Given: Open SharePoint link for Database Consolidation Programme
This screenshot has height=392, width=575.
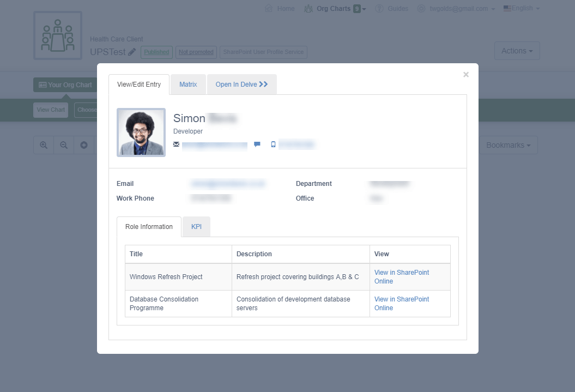Looking at the screenshot, I should pos(401,304).
